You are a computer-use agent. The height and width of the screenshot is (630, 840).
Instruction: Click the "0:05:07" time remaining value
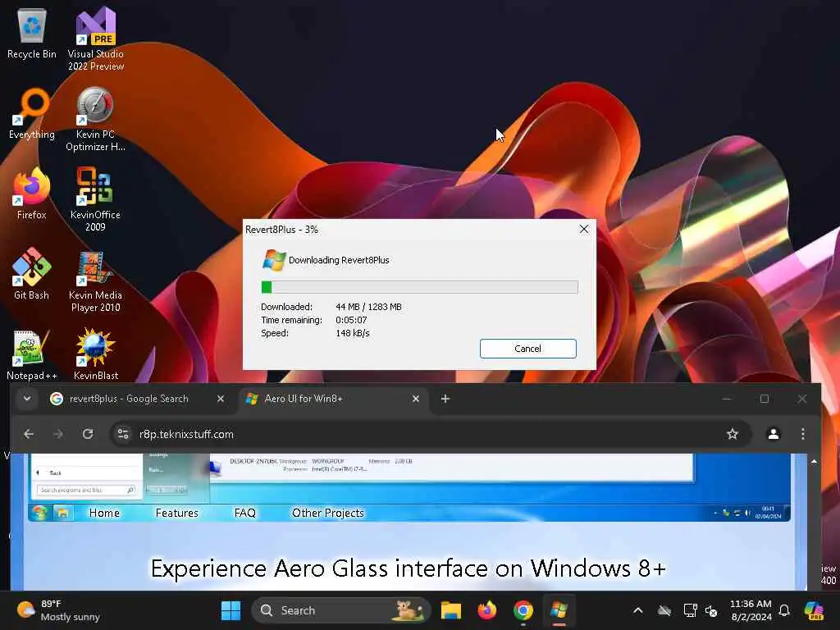351,320
